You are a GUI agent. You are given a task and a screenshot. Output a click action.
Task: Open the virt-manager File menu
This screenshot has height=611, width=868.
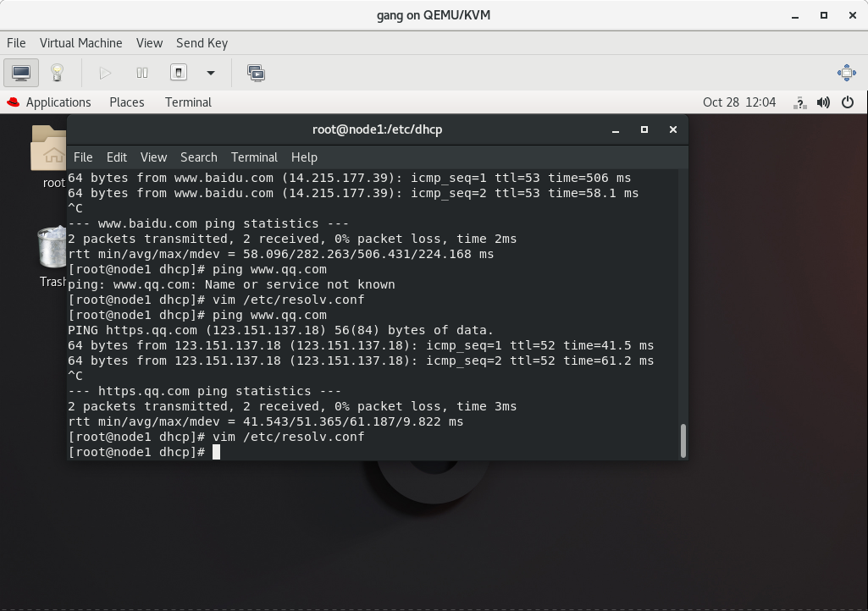(x=16, y=43)
